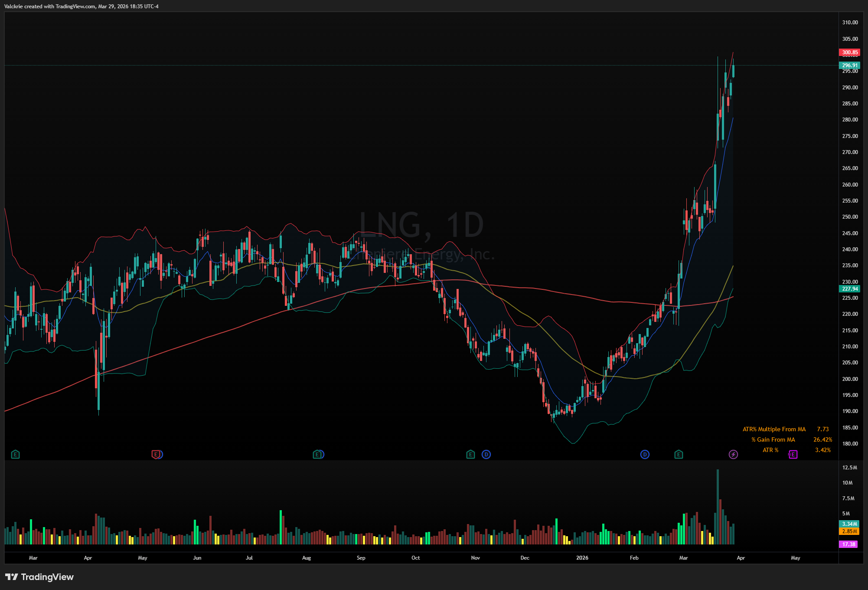Click the magenta upcoming earnings icon
This screenshot has width=868, height=590.
(x=793, y=455)
